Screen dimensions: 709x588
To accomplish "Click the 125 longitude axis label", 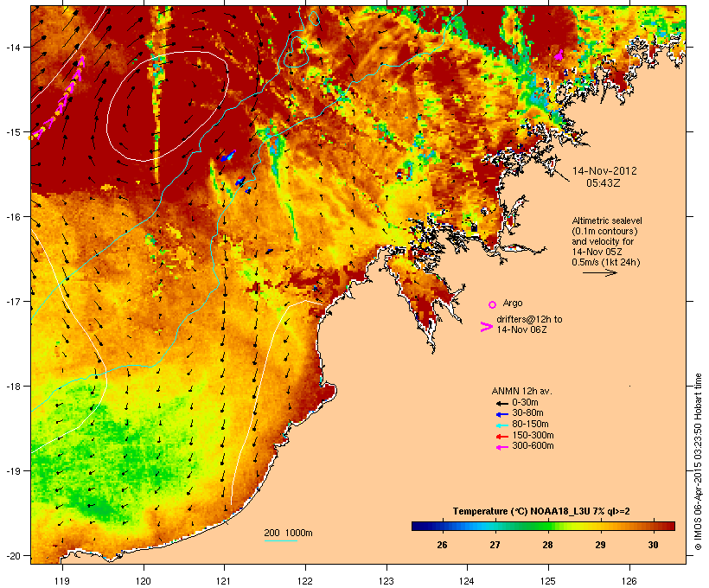I will point(548,581).
